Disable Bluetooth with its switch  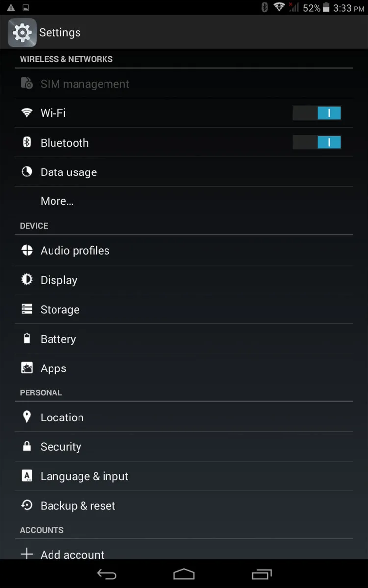click(316, 142)
